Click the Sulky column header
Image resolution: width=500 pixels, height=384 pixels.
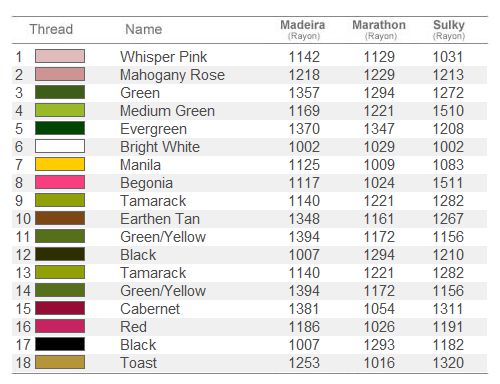click(449, 30)
